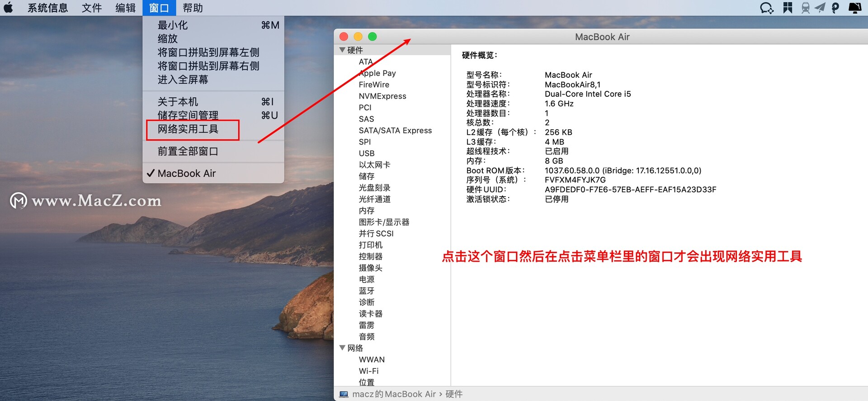Select 诊断 in the sidebar
Viewport: 868px width, 401px height.
(367, 302)
